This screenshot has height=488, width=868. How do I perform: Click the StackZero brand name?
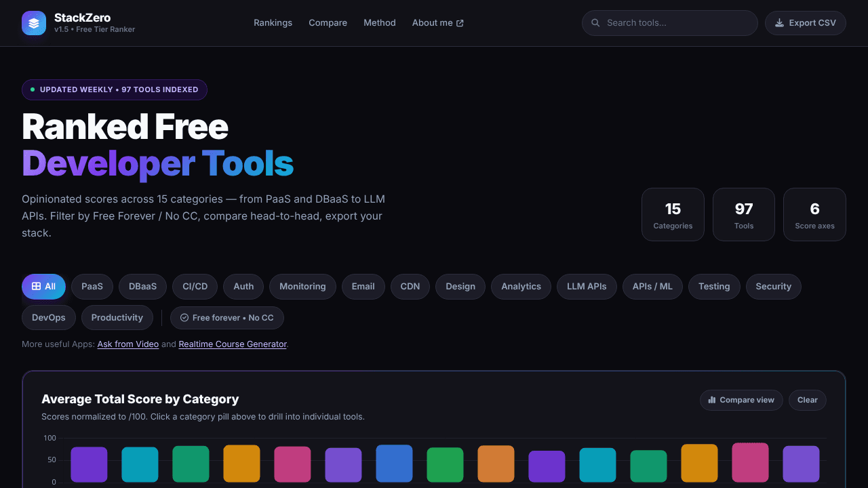click(83, 18)
